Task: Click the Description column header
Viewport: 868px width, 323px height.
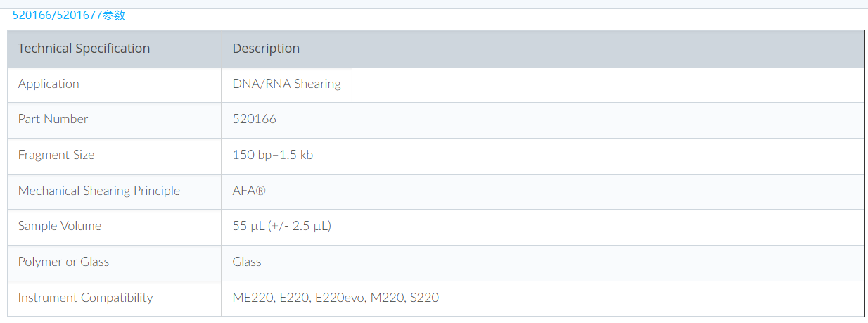Action: 266,49
